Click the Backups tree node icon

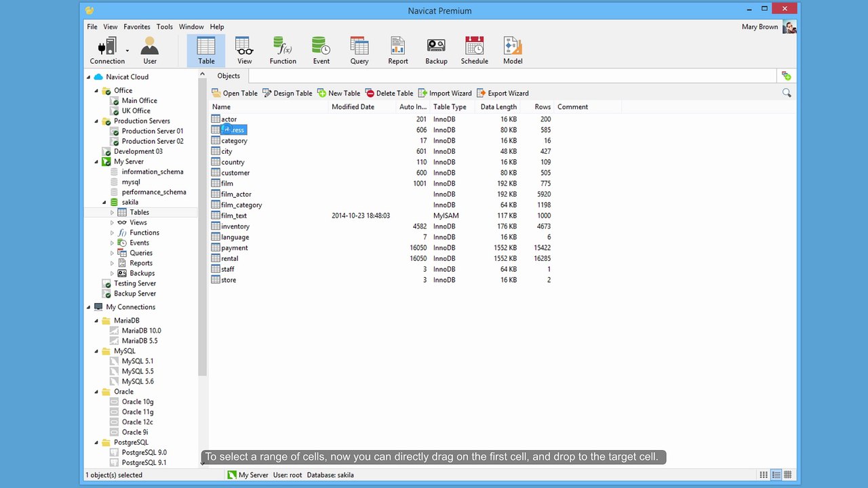coord(122,273)
